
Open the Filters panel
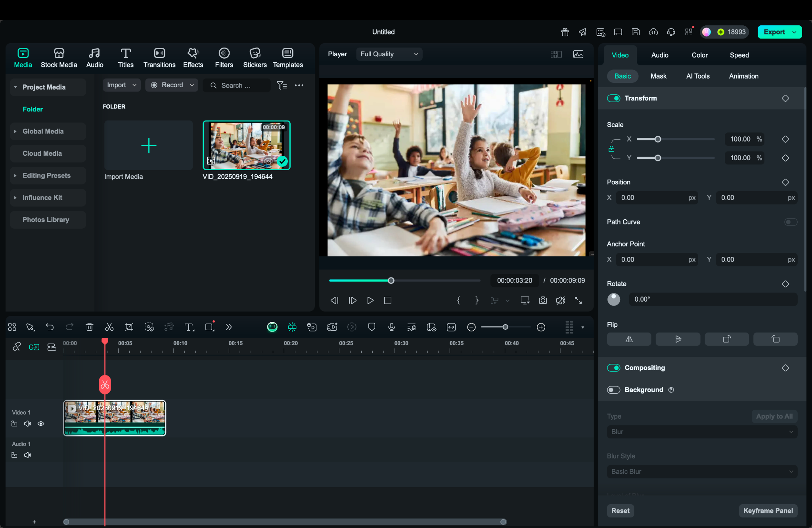coord(224,58)
